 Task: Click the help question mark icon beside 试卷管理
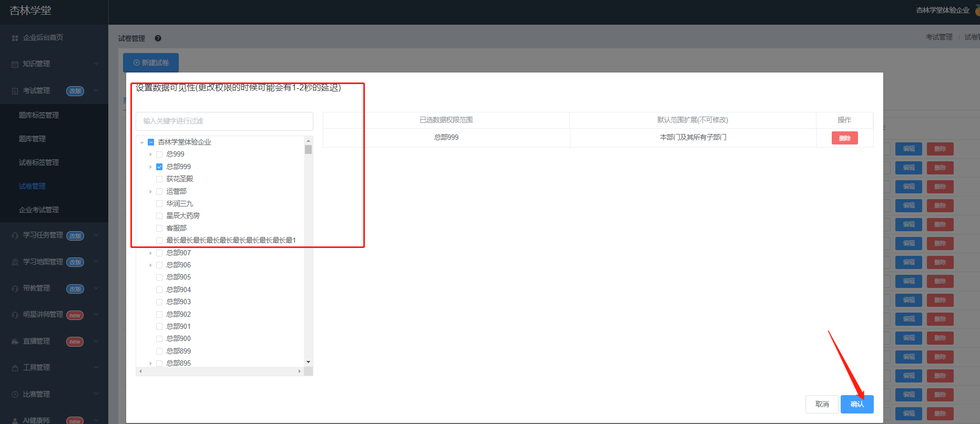click(158, 38)
